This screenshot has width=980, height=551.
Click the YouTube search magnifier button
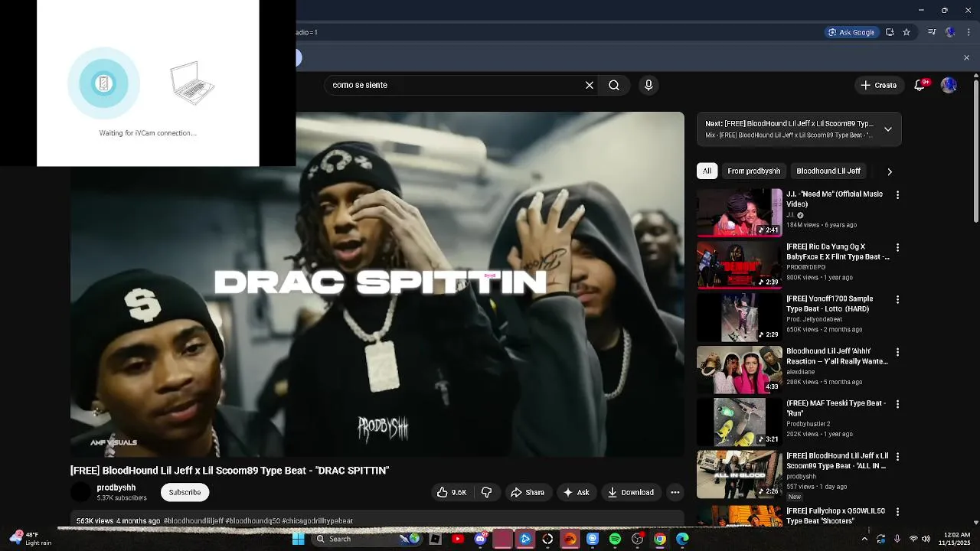pyautogui.click(x=614, y=85)
